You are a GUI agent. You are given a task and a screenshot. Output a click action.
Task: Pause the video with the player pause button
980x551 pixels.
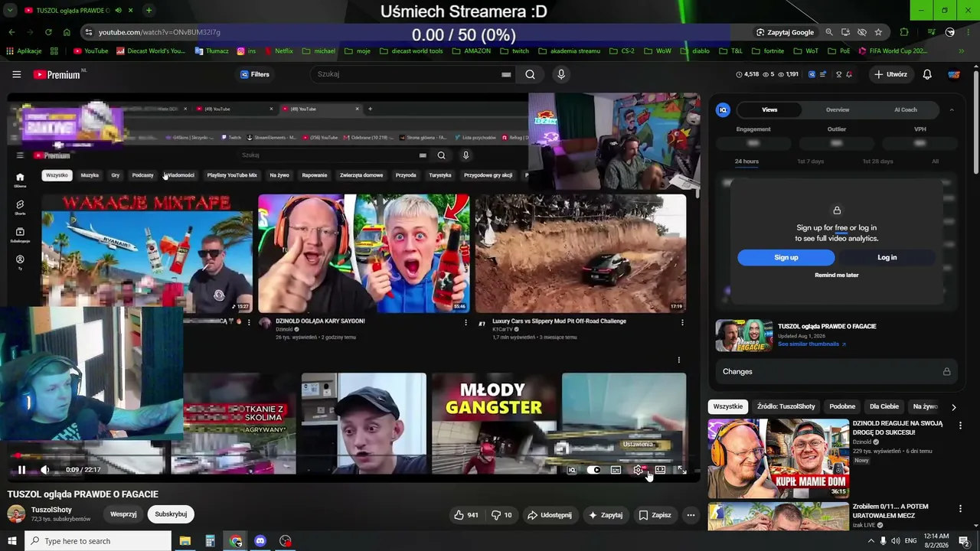[21, 470]
